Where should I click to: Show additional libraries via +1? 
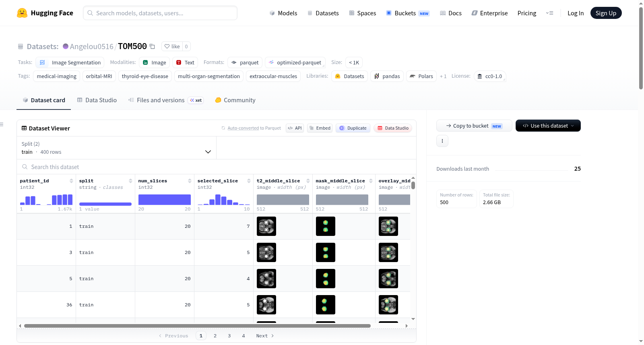click(443, 76)
